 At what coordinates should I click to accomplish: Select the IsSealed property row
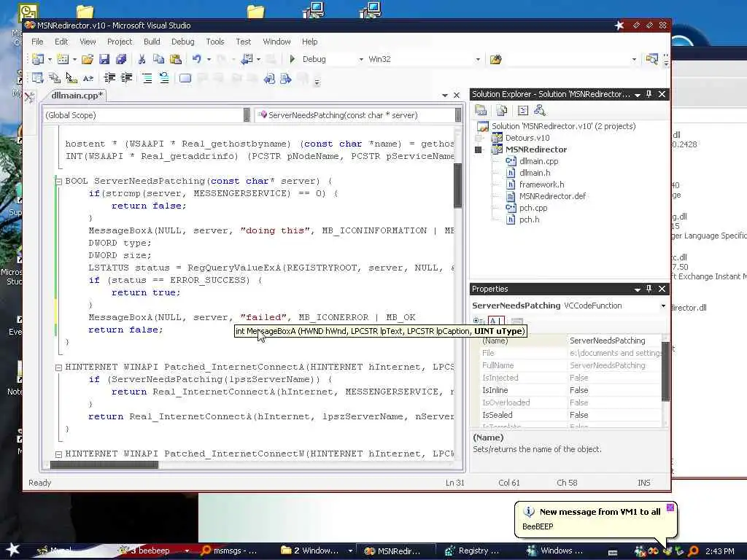[x=570, y=415]
